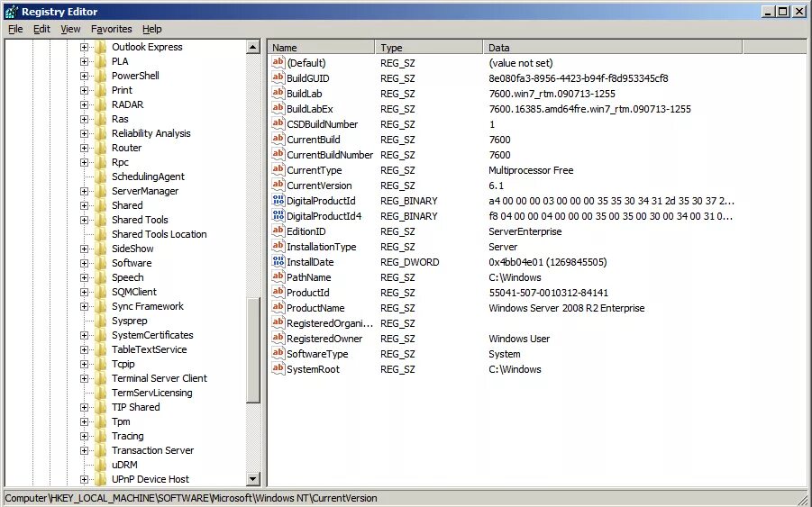The image size is (812, 507).
Task: Click the binary icon beside DigitalProductId
Action: (x=278, y=200)
